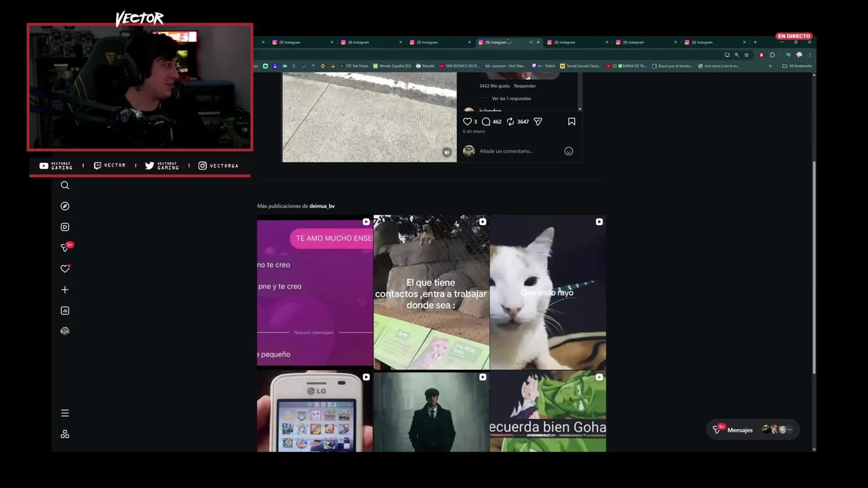Viewport: 868px width, 488px height.
Task: Open the More hamburger menu
Action: (x=65, y=413)
